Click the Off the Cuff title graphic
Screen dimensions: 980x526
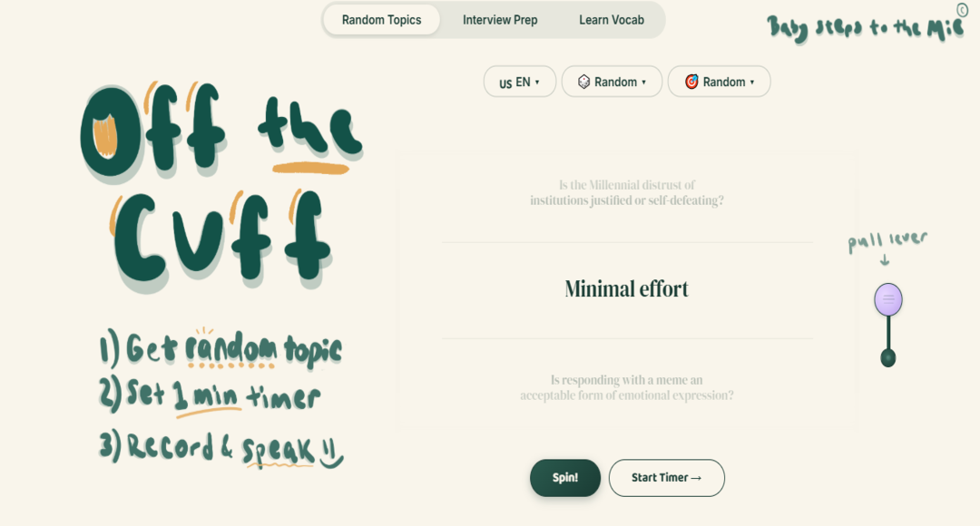tap(222, 186)
